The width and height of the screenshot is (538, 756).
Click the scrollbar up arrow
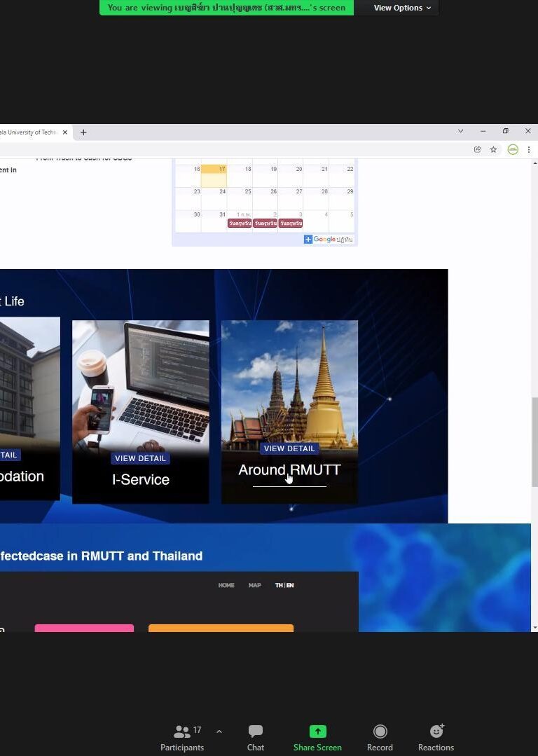tap(534, 163)
